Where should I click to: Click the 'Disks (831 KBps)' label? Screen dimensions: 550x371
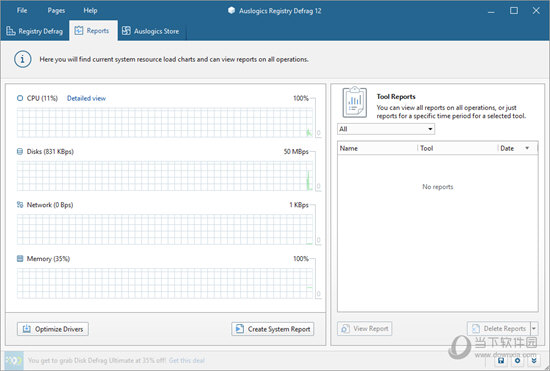point(50,151)
